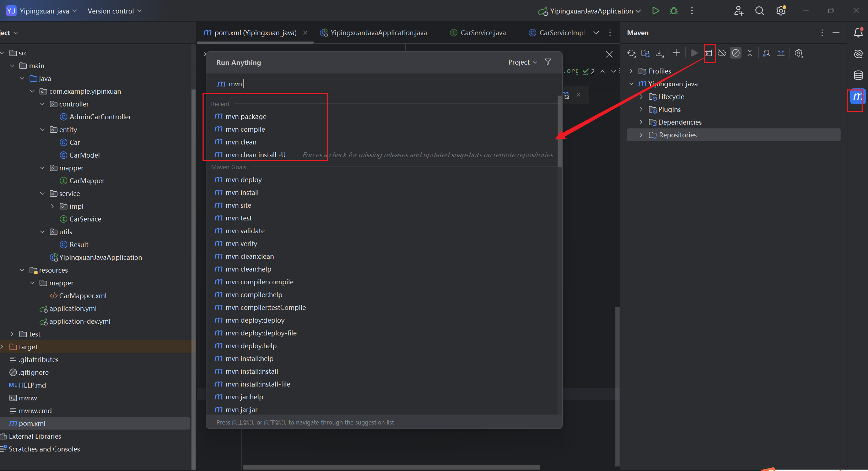Viewport: 868px width, 471px height.
Task: Click Execute Maven Goal toolbar icon
Action: (x=708, y=53)
